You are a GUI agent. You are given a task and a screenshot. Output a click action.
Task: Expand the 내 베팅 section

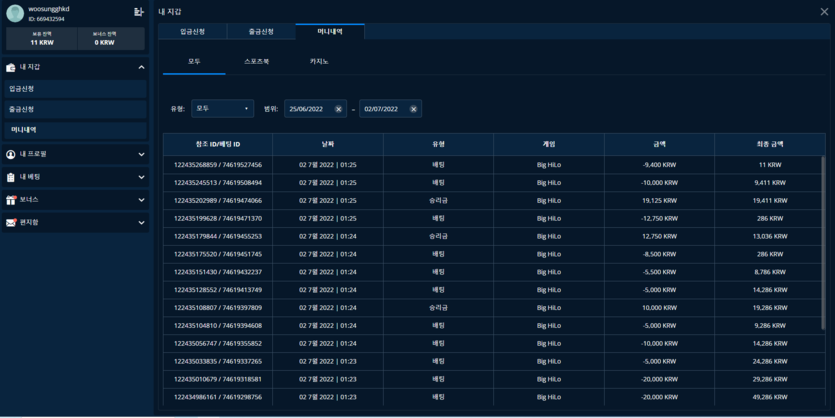141,177
